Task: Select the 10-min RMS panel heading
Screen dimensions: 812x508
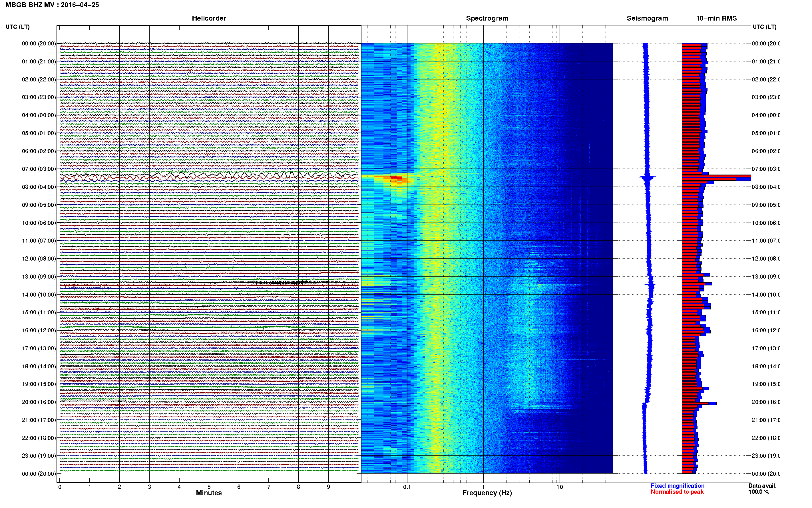Action: pyautogui.click(x=716, y=18)
